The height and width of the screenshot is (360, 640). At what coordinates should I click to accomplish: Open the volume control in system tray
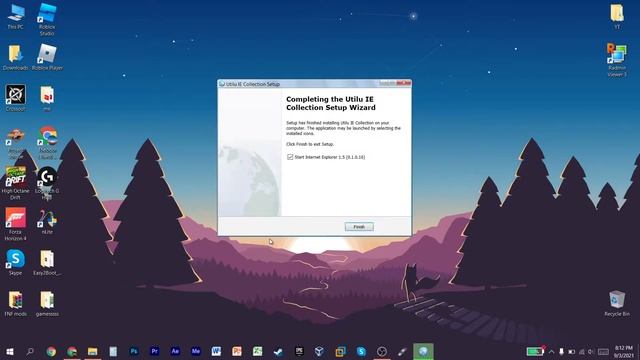click(x=591, y=352)
